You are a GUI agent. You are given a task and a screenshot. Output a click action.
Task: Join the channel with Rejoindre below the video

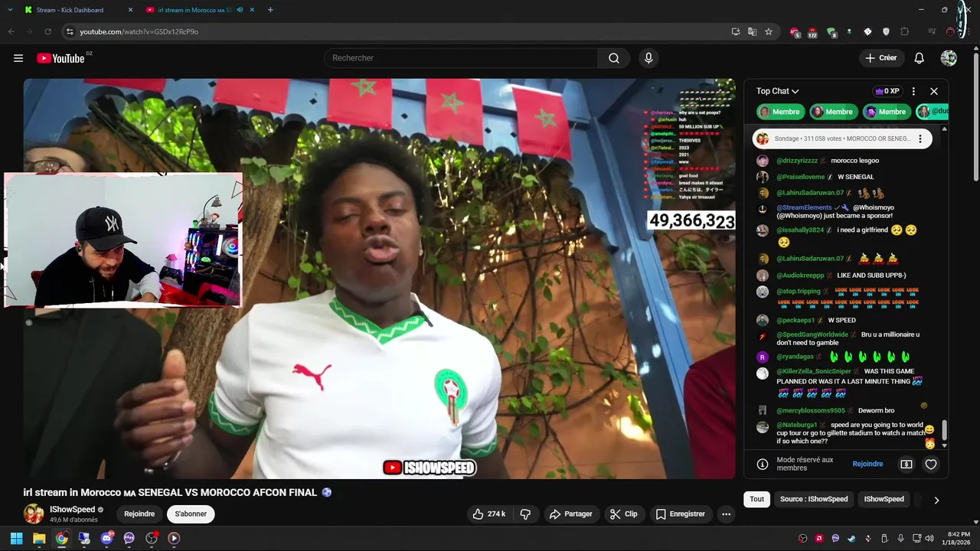click(x=139, y=514)
